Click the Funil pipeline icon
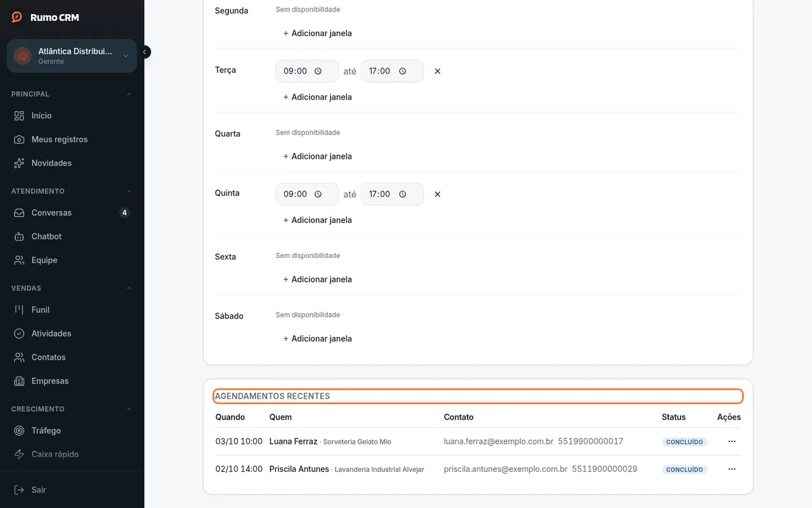Image resolution: width=812 pixels, height=508 pixels. pos(19,310)
